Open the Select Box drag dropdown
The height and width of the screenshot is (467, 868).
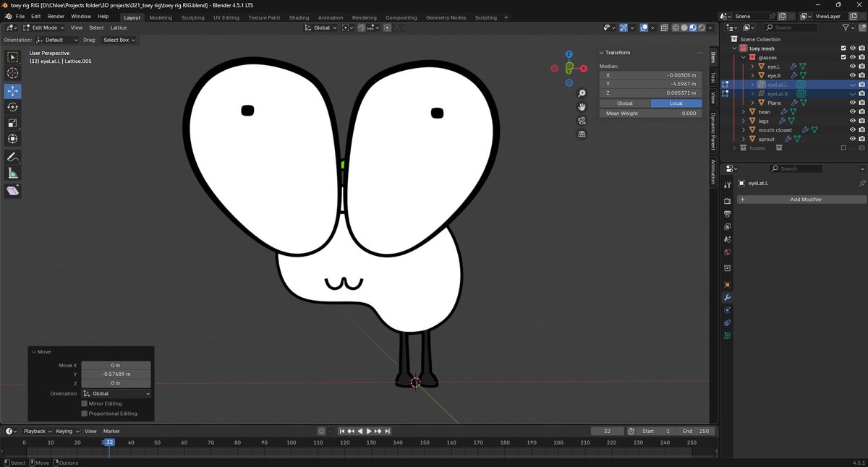(x=119, y=40)
